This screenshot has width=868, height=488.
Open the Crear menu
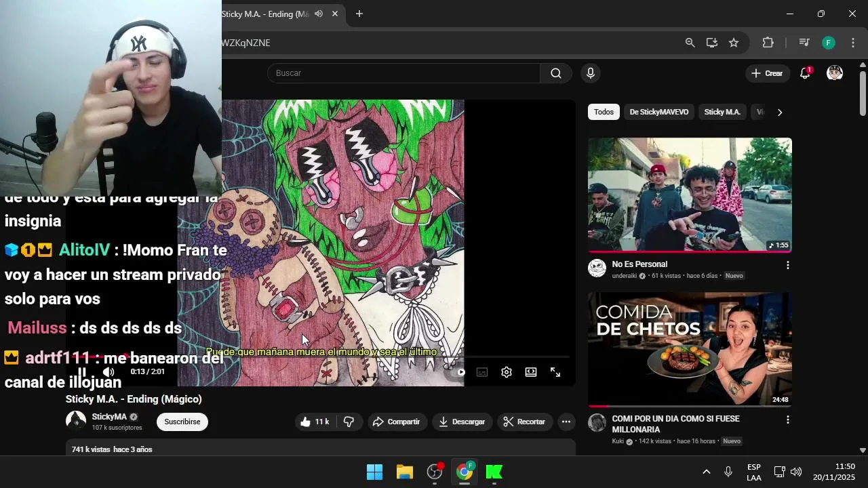(767, 73)
